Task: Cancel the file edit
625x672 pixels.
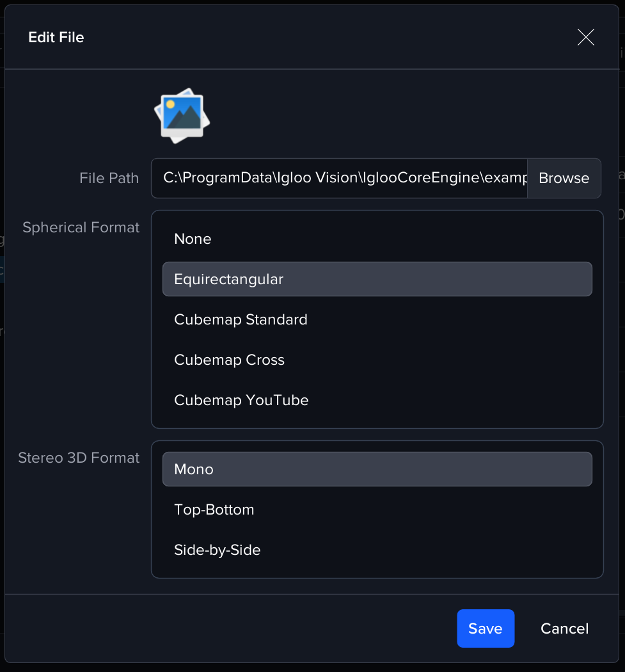Action: coord(564,628)
